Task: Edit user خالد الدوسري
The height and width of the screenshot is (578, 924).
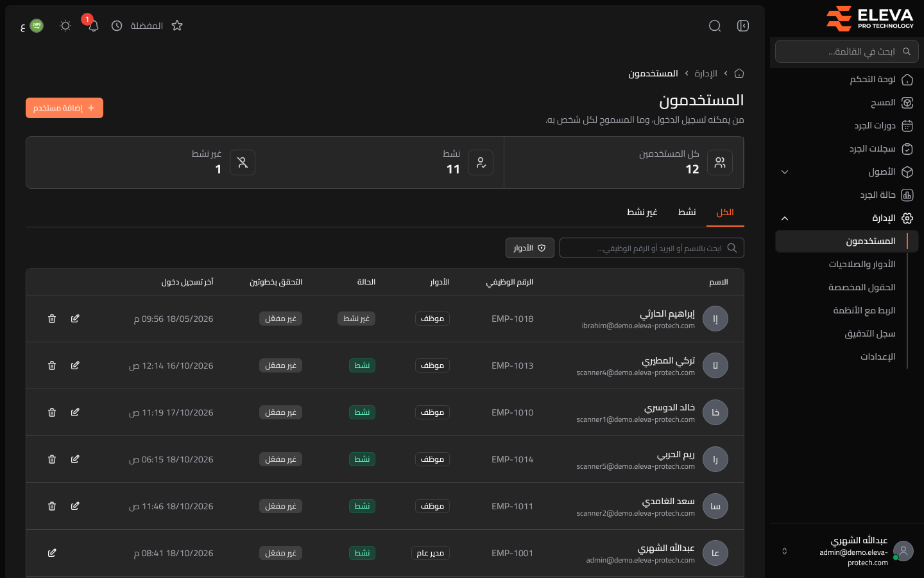Action: coord(75,412)
